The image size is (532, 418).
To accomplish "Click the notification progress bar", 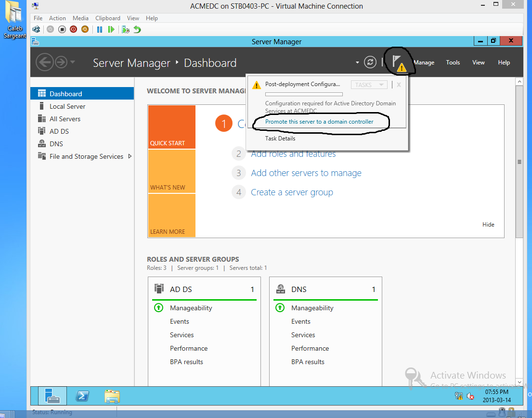I will click(304, 94).
